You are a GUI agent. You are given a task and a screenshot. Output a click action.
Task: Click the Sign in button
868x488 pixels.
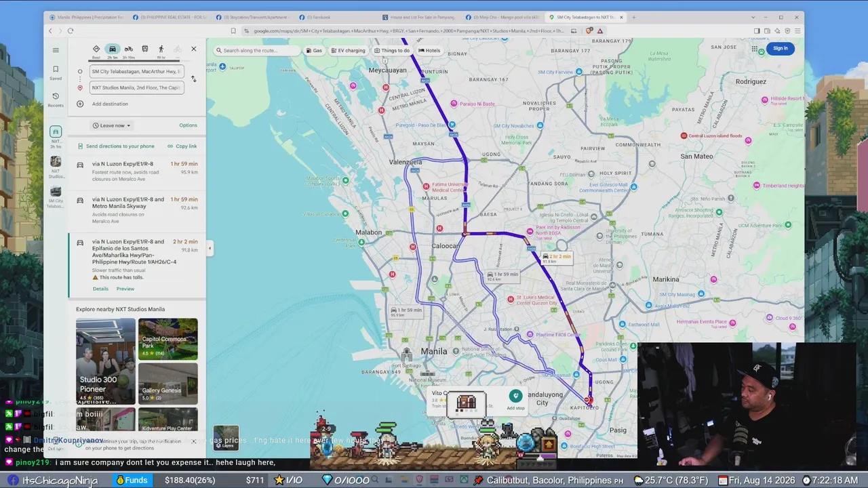tap(780, 48)
